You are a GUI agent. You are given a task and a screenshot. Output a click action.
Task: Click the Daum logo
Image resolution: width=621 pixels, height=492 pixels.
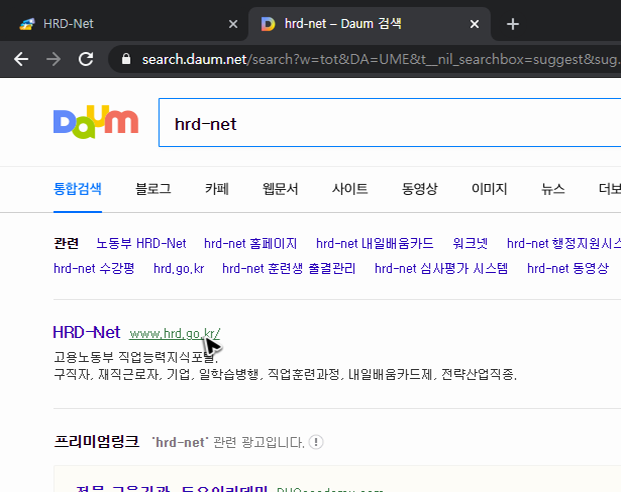(96, 122)
